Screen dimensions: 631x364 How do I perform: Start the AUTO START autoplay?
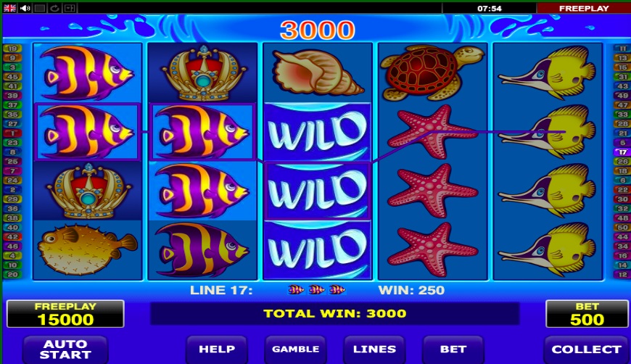click(x=65, y=349)
